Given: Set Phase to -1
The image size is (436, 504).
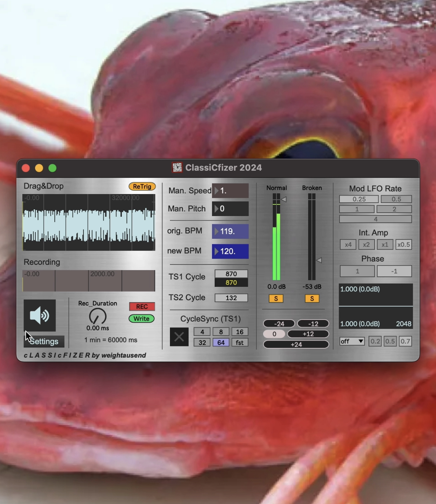Looking at the screenshot, I should 394,271.
